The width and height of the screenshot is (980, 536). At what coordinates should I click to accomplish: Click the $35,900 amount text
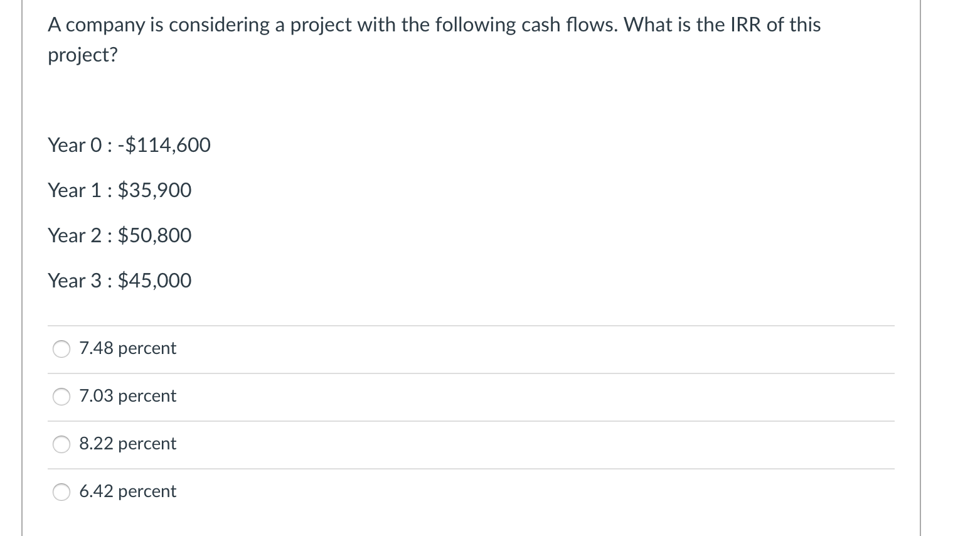click(154, 190)
